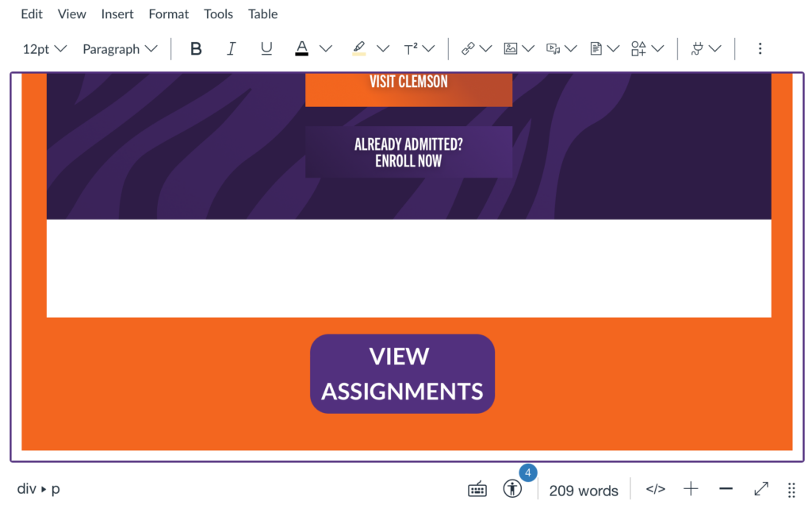Click the insert image icon
Viewport: 812px width, 512px height.
[x=511, y=48]
